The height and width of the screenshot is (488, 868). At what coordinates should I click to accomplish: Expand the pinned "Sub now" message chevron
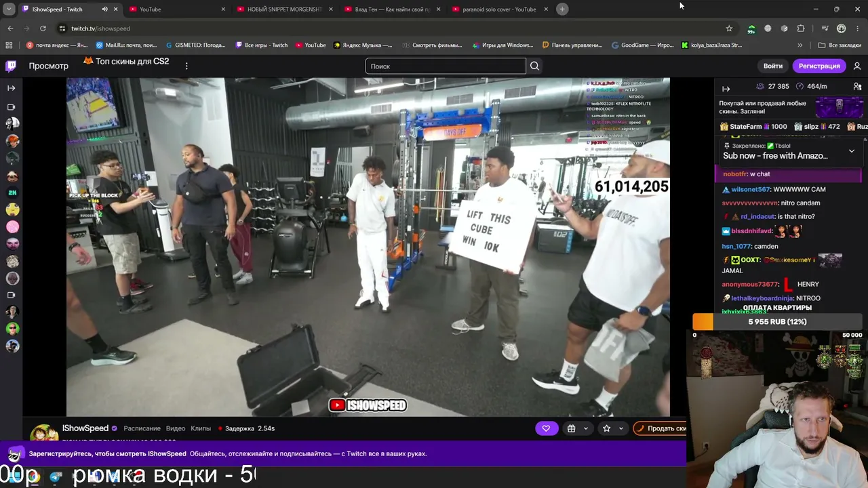852,151
